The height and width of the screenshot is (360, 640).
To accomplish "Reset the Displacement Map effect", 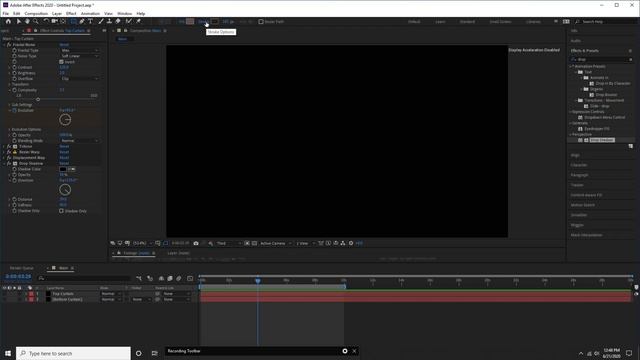I will coord(64,158).
